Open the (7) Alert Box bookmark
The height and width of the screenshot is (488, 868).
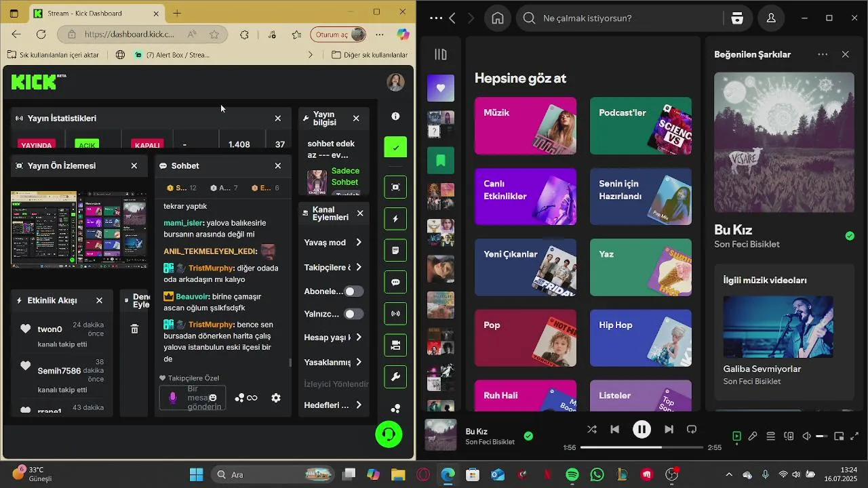click(x=172, y=54)
